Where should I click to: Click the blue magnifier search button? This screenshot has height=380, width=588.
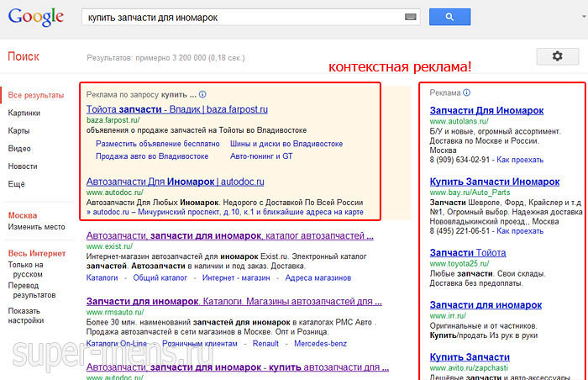(x=449, y=17)
